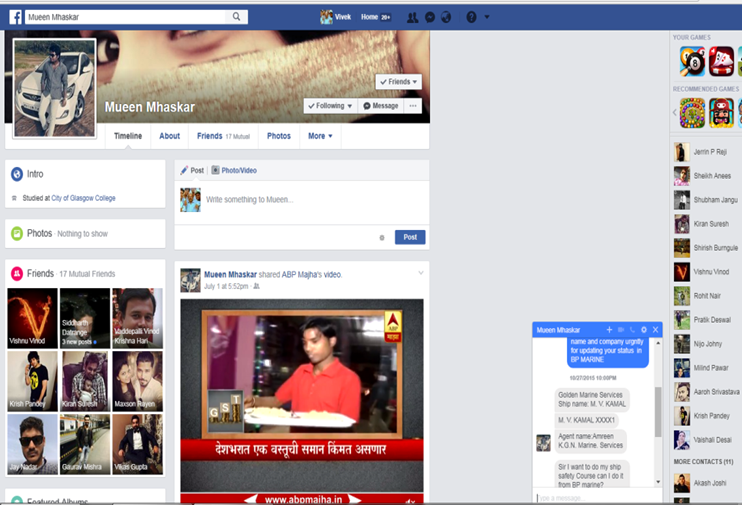Expand the More tab dropdown
This screenshot has width=742, height=505.
320,136
